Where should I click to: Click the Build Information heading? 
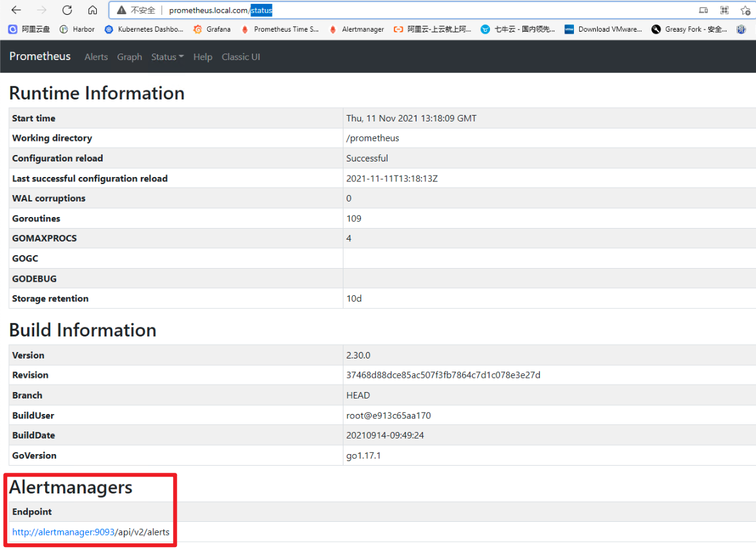(x=83, y=330)
